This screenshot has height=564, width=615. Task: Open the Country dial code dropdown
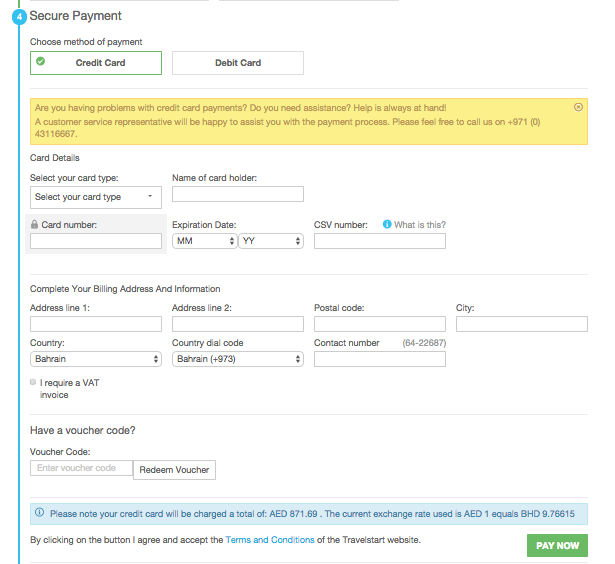(238, 359)
